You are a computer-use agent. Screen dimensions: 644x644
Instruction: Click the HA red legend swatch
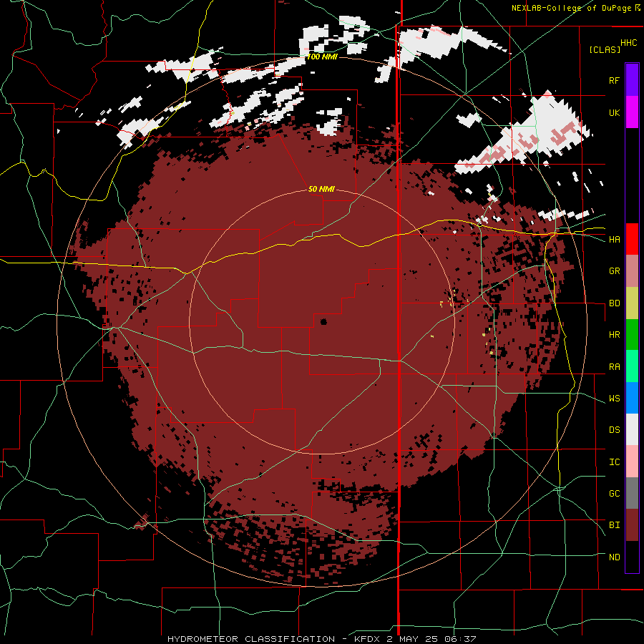[632, 239]
